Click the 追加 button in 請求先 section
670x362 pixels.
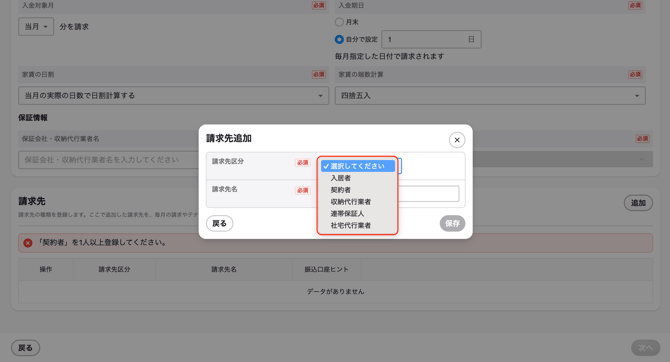[638, 203]
